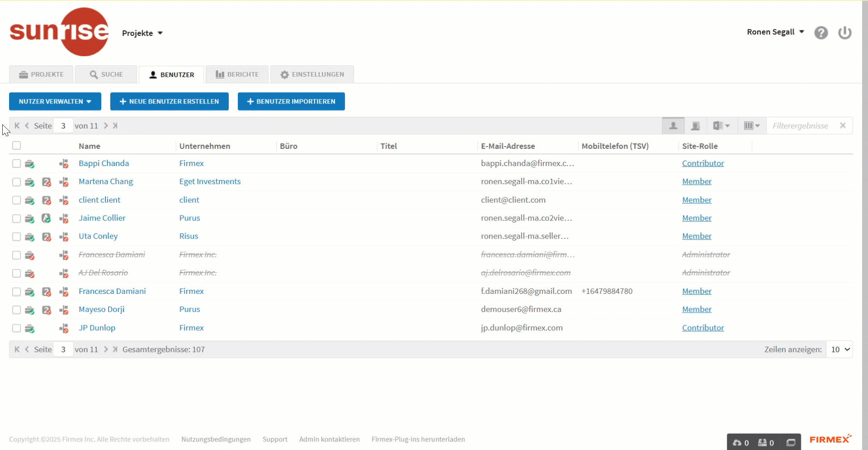Screen dimensions: 868x450
Task: Go to next page in bottom pager
Action: (106, 349)
